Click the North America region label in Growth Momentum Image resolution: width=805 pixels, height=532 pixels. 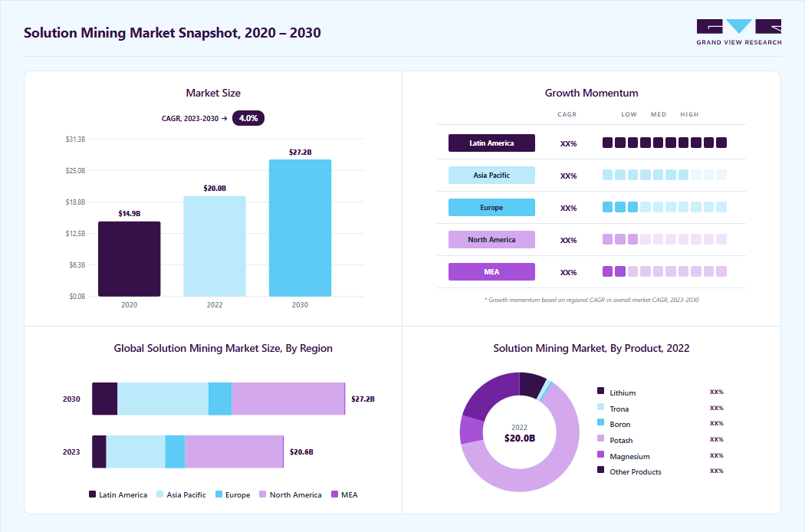(491, 239)
